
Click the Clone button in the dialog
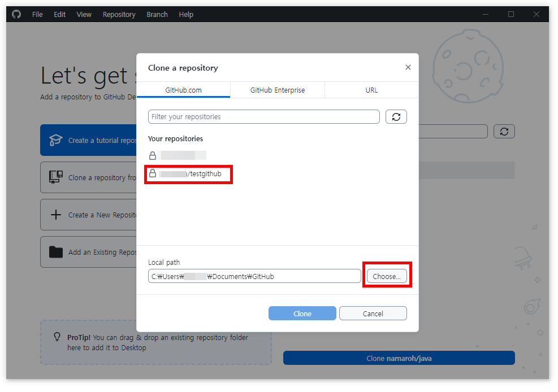click(302, 313)
